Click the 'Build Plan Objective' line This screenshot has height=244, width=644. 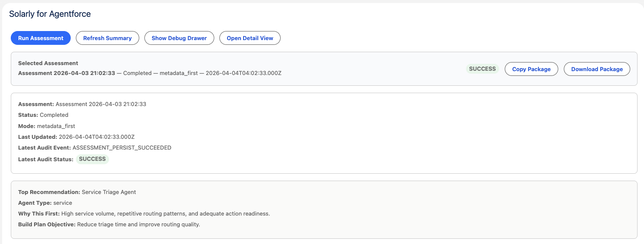109,224
